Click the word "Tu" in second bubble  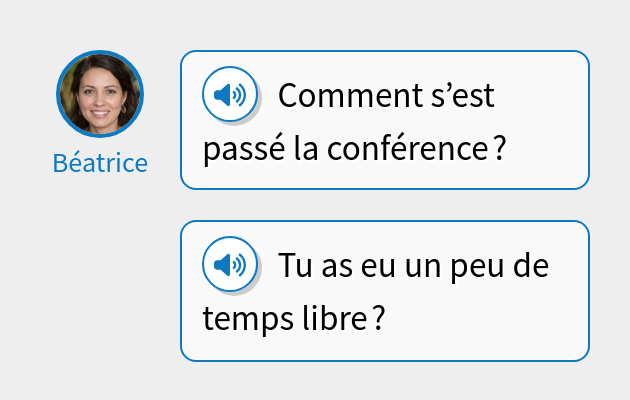[293, 267]
